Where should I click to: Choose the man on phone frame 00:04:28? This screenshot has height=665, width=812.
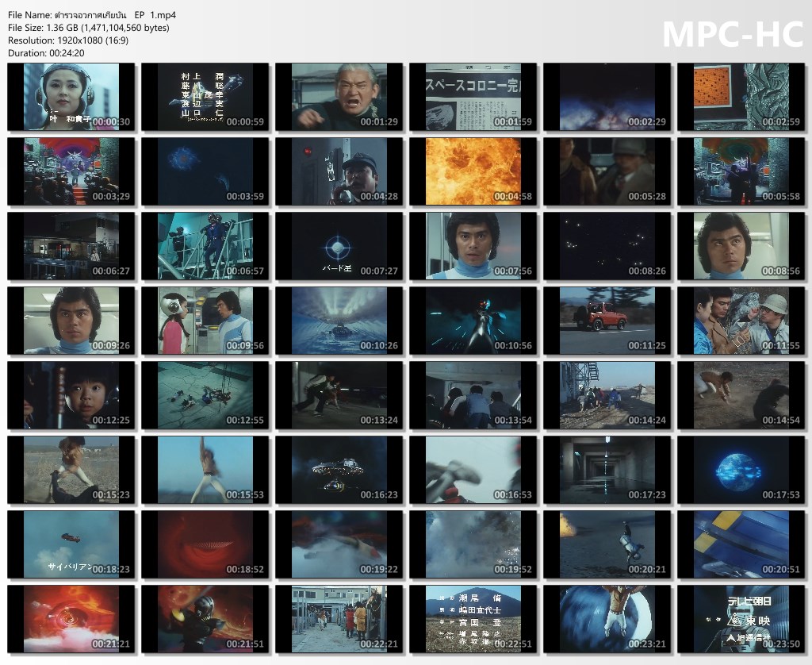coord(339,171)
